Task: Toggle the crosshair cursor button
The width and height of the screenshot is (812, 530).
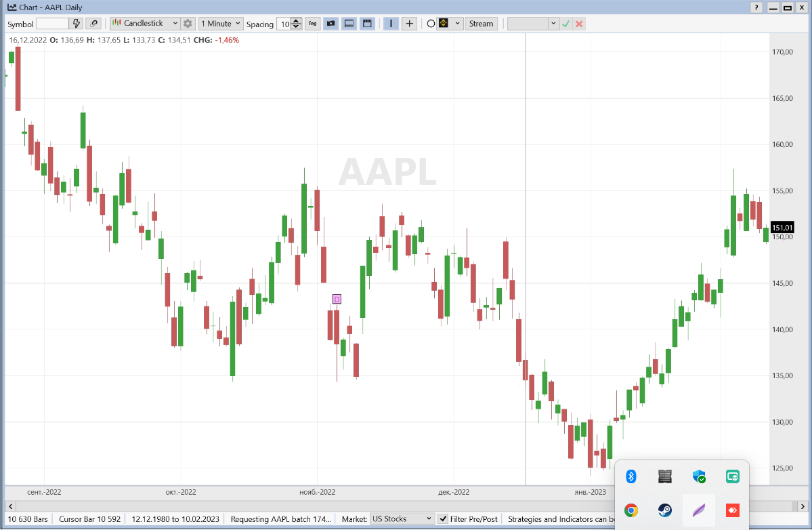Action: 409,23
